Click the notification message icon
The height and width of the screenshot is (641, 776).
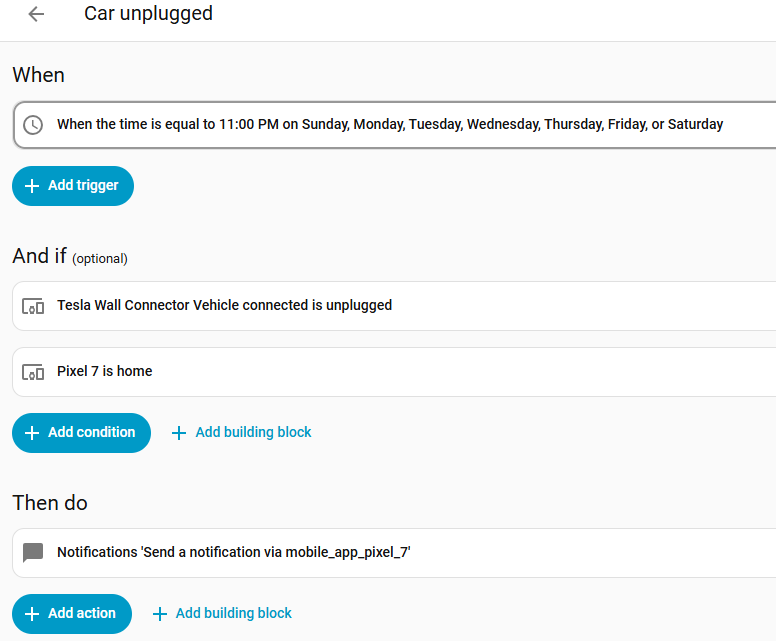click(x=33, y=553)
